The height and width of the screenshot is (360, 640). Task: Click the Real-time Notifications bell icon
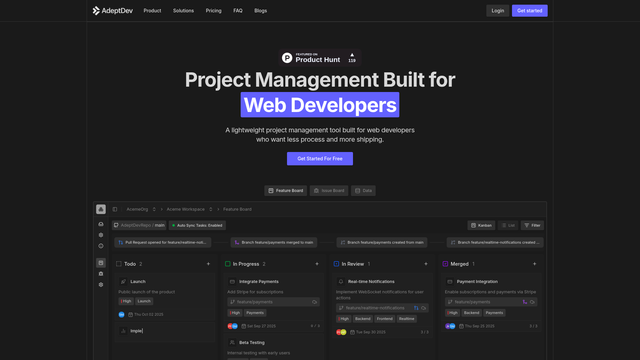coord(341,282)
